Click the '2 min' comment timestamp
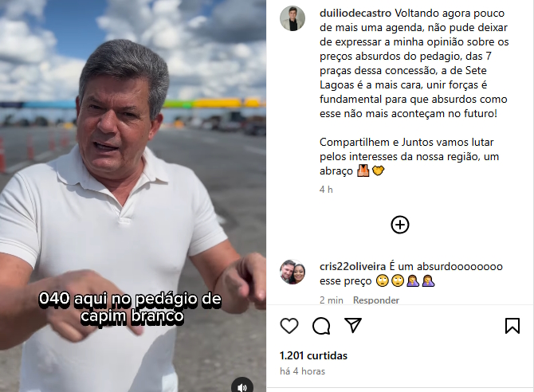The width and height of the screenshot is (534, 392). tap(332, 300)
